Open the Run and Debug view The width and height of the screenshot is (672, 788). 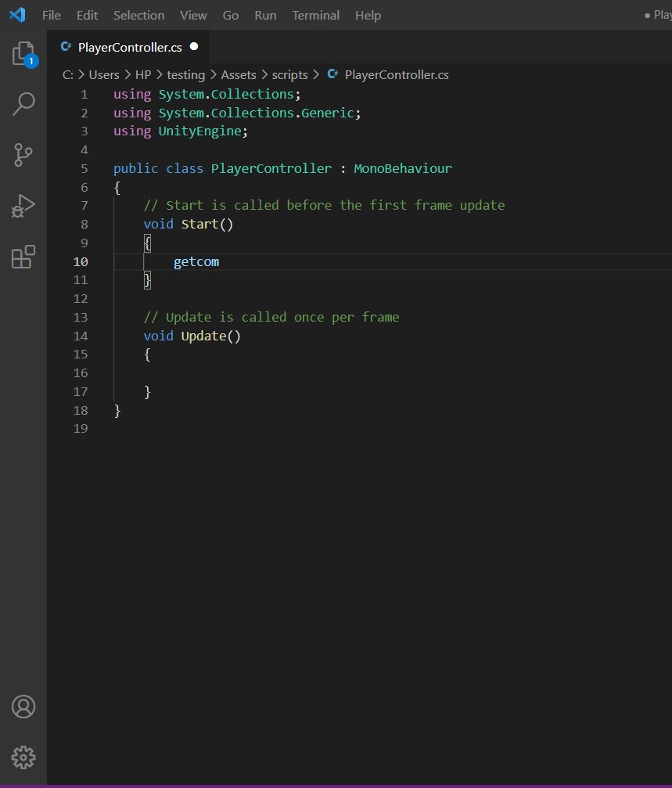(x=23, y=206)
